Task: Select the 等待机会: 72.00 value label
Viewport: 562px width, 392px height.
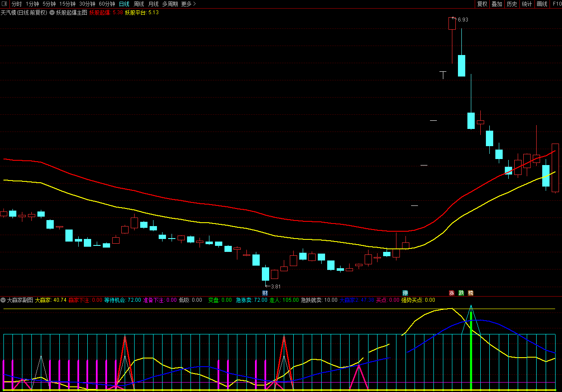Action: click(123, 300)
